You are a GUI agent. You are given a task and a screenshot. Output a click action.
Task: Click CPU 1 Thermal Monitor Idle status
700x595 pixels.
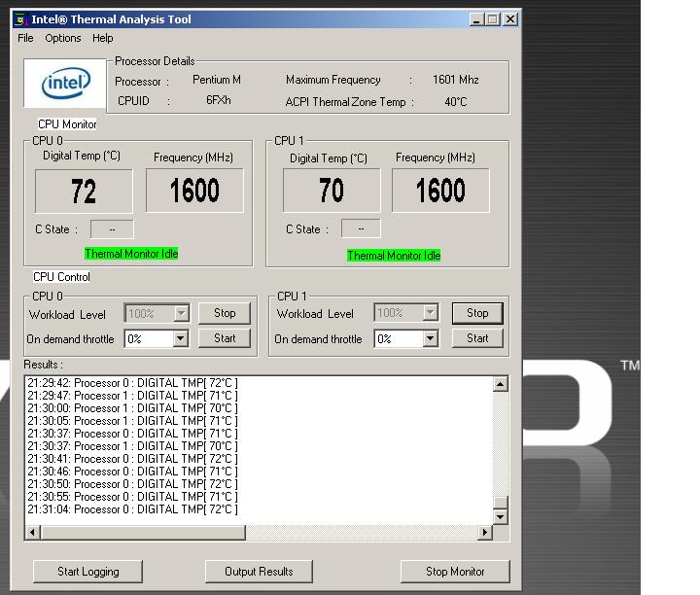394,256
